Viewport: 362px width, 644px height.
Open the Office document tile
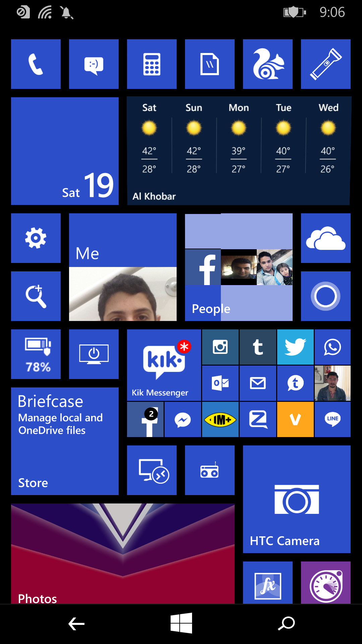[x=210, y=64]
